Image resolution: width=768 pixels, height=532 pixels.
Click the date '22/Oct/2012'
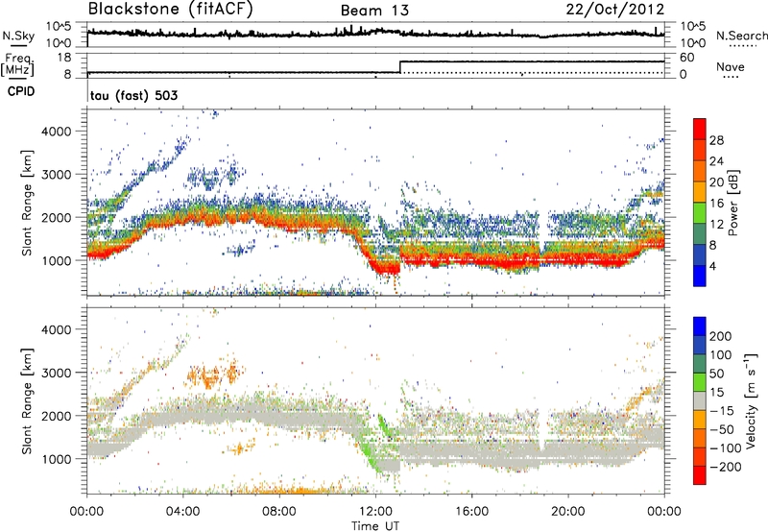615,10
